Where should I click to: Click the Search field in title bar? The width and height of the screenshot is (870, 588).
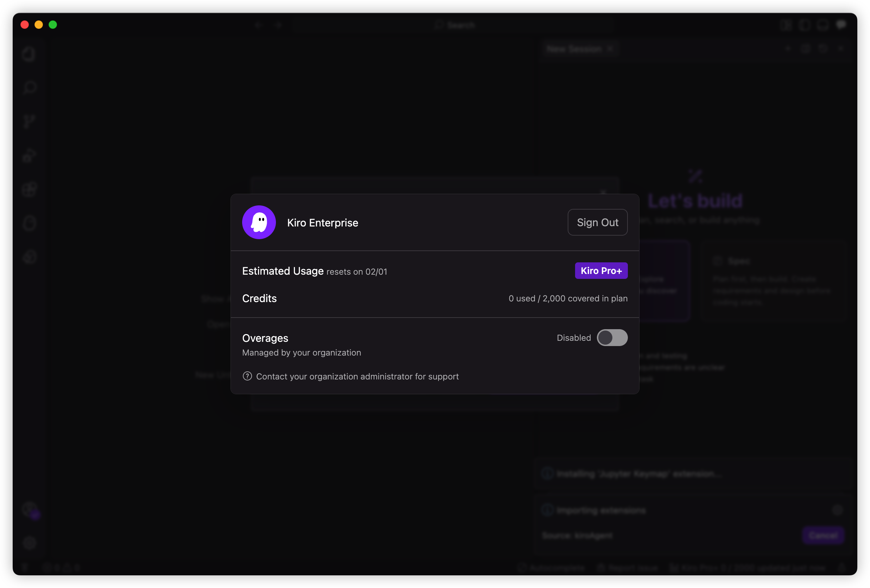(x=455, y=25)
